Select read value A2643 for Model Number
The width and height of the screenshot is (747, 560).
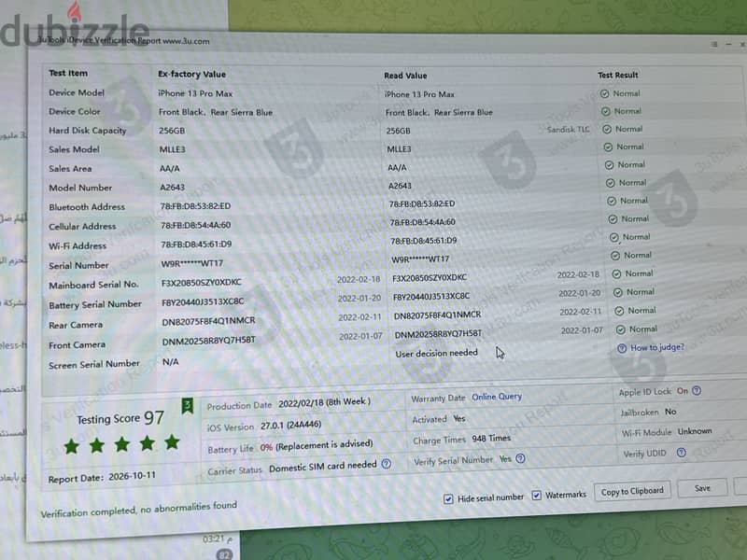[400, 186]
